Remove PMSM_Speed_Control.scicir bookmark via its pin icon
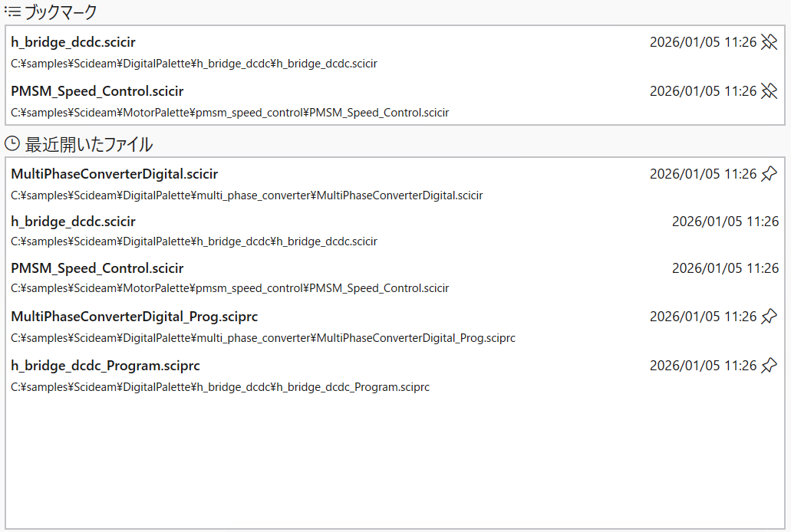 (x=769, y=91)
